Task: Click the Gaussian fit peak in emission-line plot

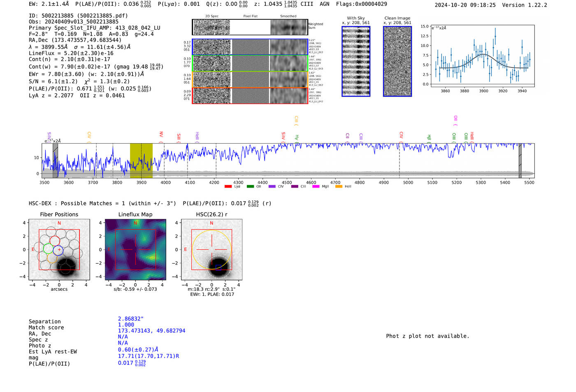Action: (x=483, y=54)
